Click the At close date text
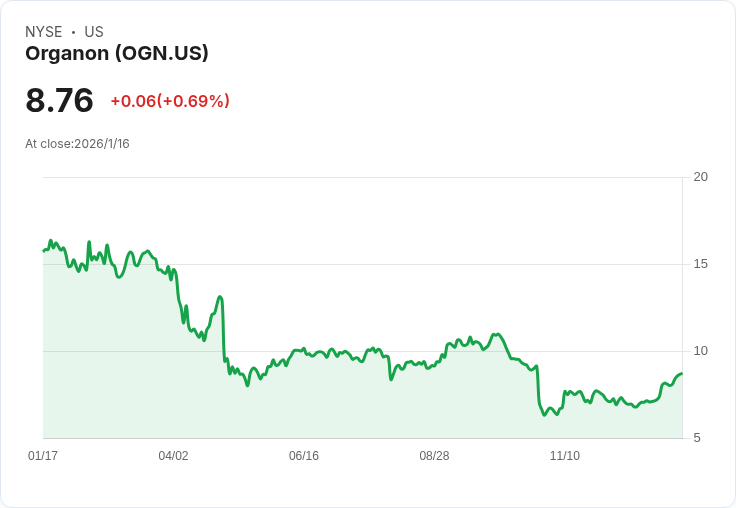Viewport: 736px width, 508px height. (x=77, y=144)
